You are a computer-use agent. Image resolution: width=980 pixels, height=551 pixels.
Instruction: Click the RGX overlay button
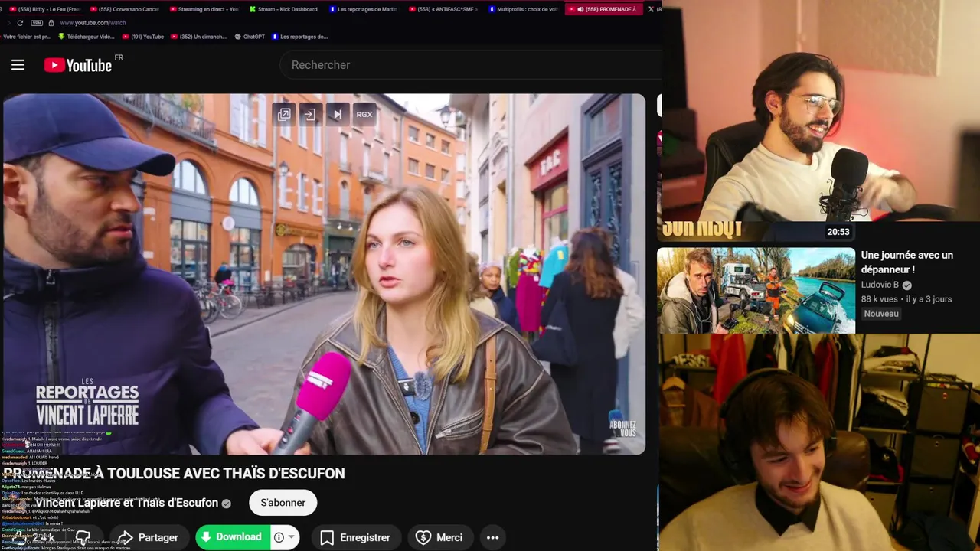click(364, 114)
